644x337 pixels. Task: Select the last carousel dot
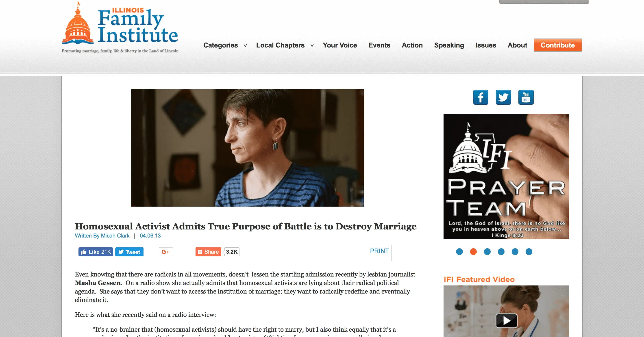point(529,252)
